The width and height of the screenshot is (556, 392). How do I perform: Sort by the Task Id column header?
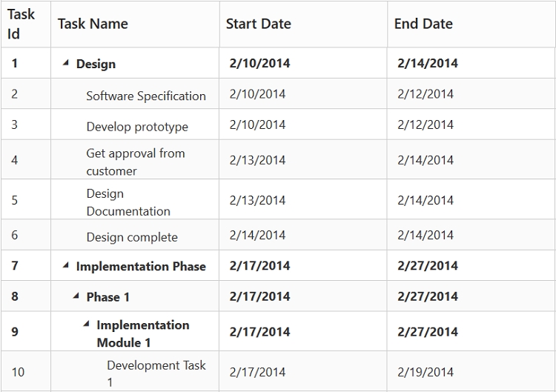(x=21, y=24)
